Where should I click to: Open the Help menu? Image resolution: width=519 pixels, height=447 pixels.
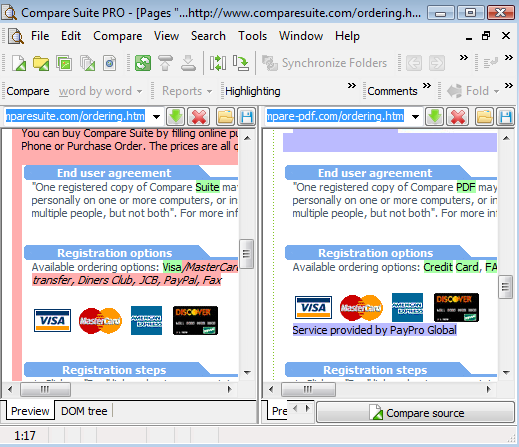tap(347, 36)
